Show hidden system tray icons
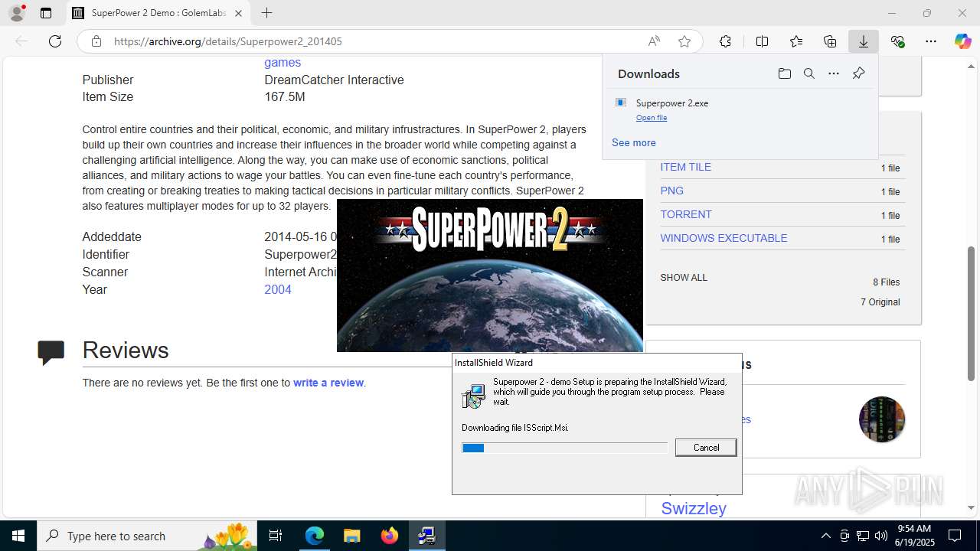Viewport: 980px width, 551px height. tap(825, 536)
